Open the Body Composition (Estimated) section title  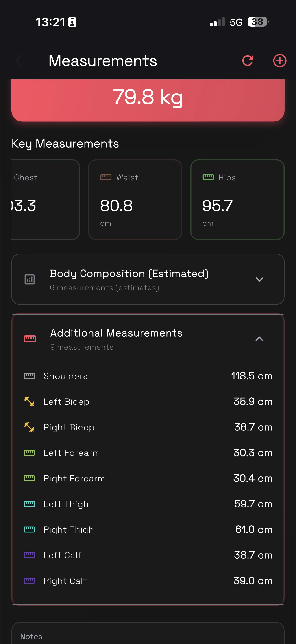click(129, 273)
